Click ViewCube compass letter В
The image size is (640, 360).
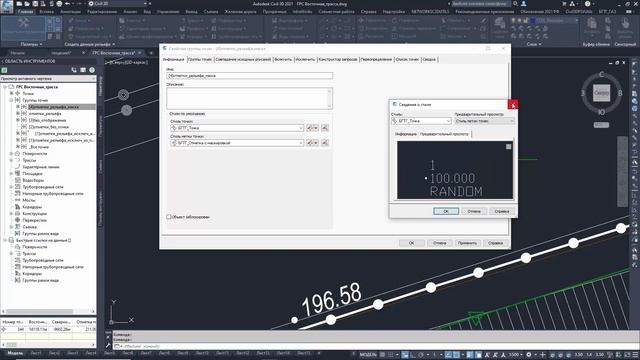pos(620,93)
